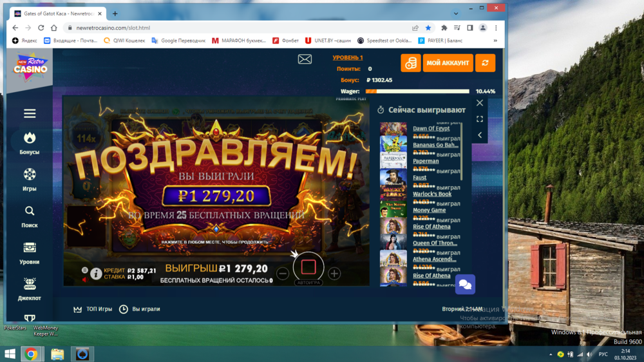644x362 pixels.
Task: Open the Уровни sidebar icon
Action: point(30,248)
